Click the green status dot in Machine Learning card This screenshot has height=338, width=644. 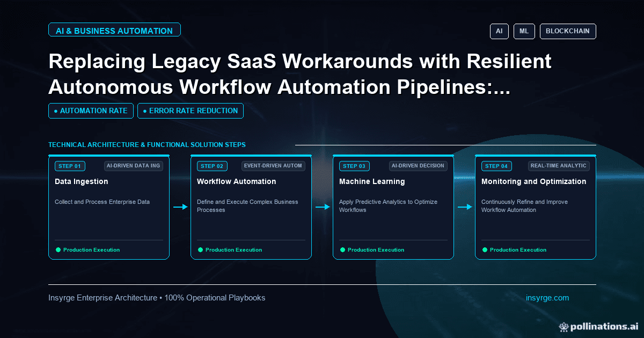pyautogui.click(x=342, y=249)
